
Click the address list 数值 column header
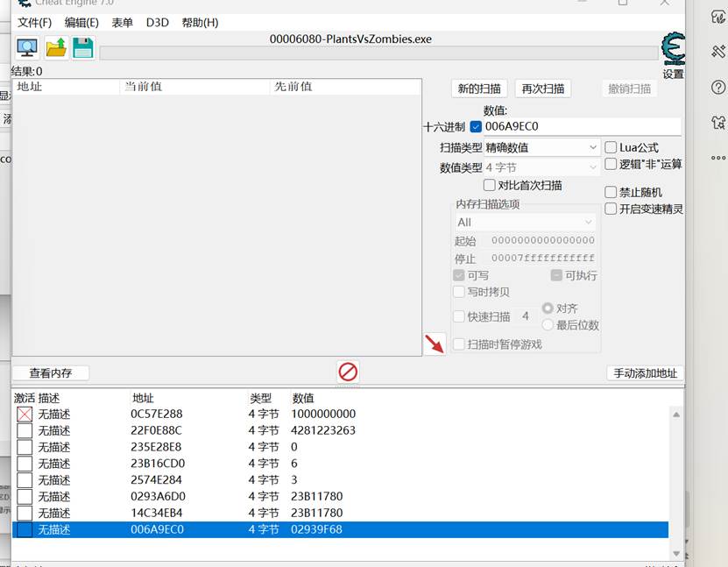[x=303, y=398]
